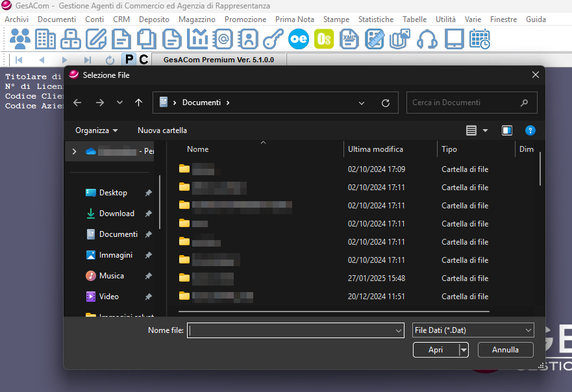Create a folder with Nuova cartella
The image size is (572, 392).
(162, 130)
